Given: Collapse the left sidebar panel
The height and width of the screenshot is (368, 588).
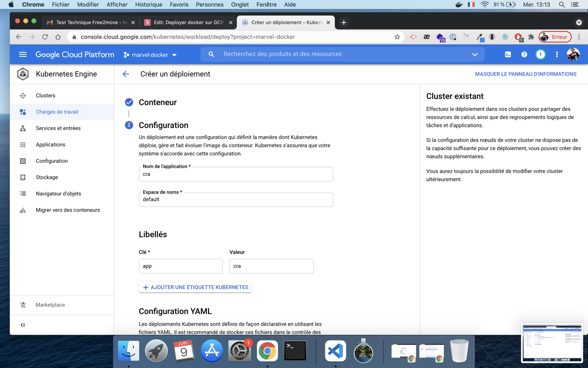Looking at the screenshot, I should click(x=23, y=325).
